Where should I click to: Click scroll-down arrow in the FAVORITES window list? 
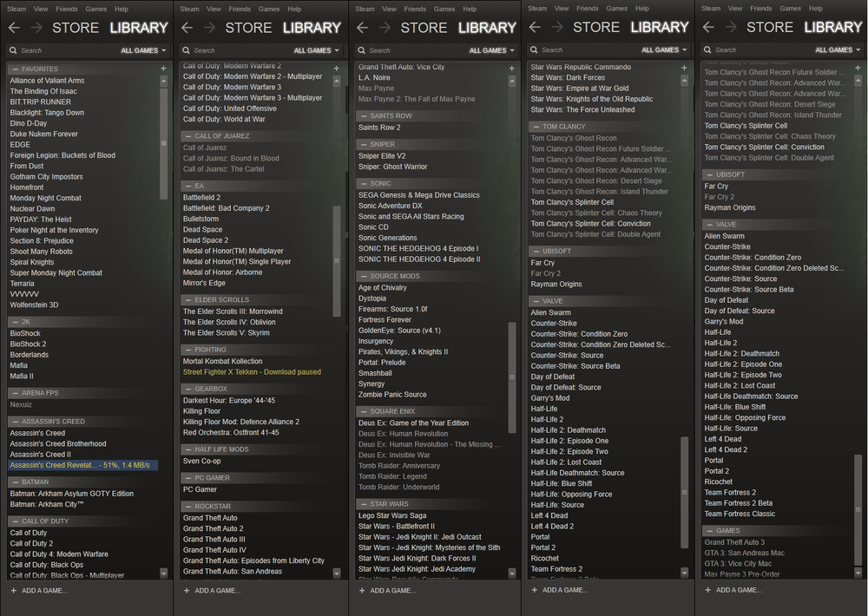click(163, 573)
